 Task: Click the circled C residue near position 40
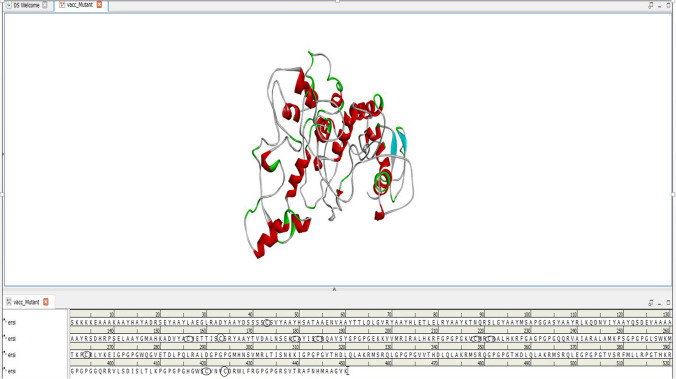click(267, 323)
